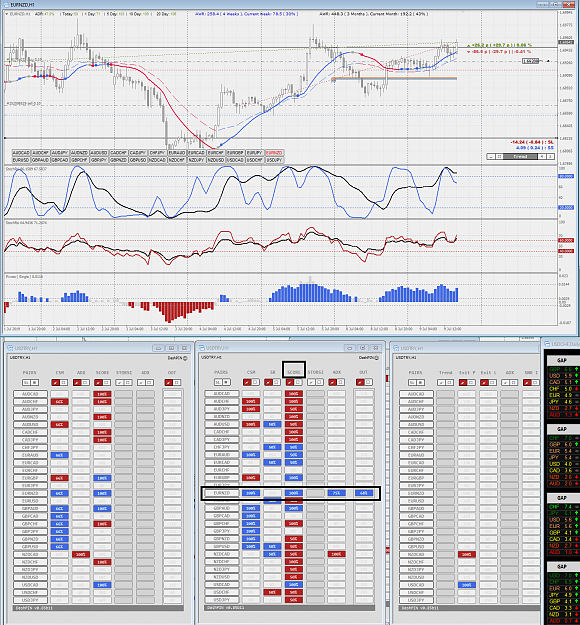Click the square icon under SCORE in CSM/ADX panel
Viewport: 580px width, 625px height.
tap(106, 383)
